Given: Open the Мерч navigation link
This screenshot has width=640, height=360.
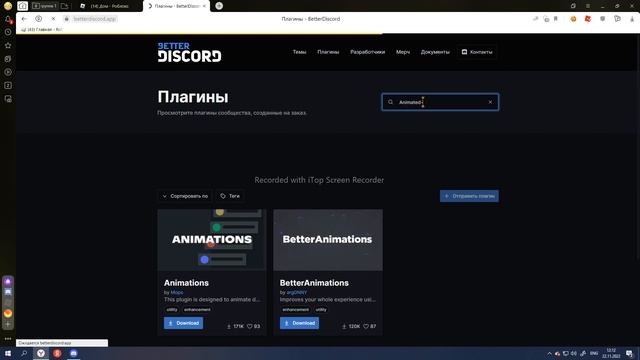Looking at the screenshot, I should tap(403, 52).
